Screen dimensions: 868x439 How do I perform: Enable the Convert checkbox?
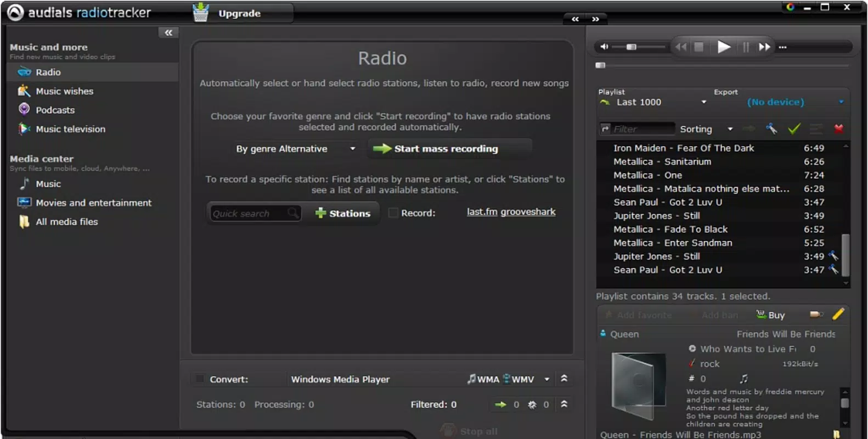click(x=200, y=379)
